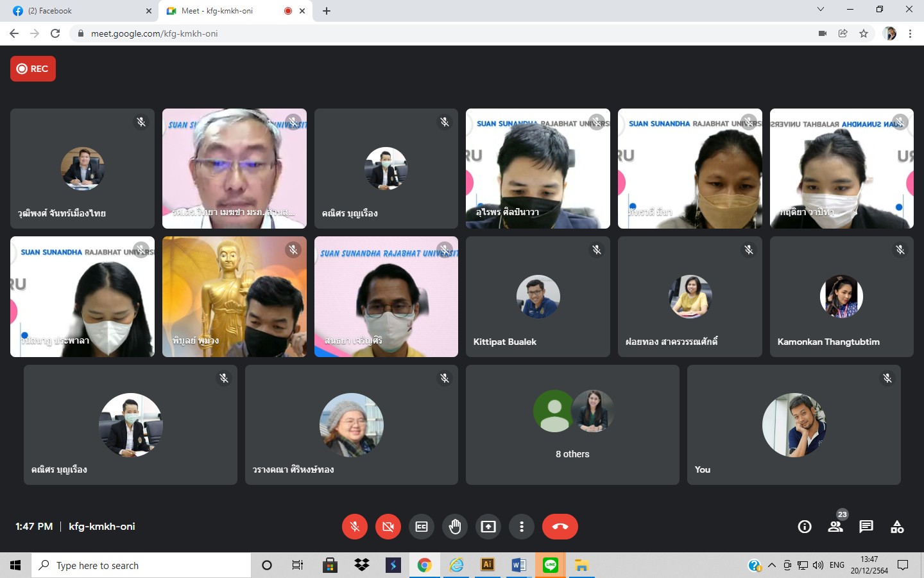Open the Activities icon
Screen dimensions: 924x578
click(x=897, y=527)
